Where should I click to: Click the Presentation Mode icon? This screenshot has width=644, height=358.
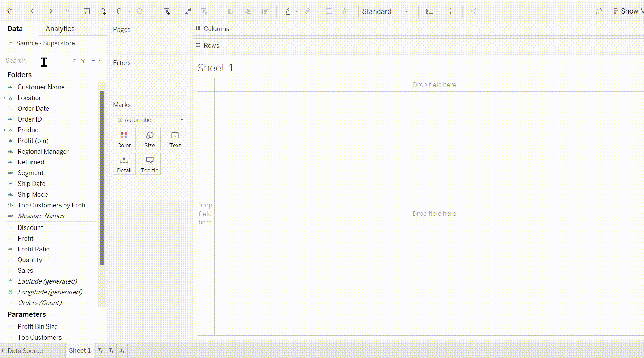tap(450, 11)
